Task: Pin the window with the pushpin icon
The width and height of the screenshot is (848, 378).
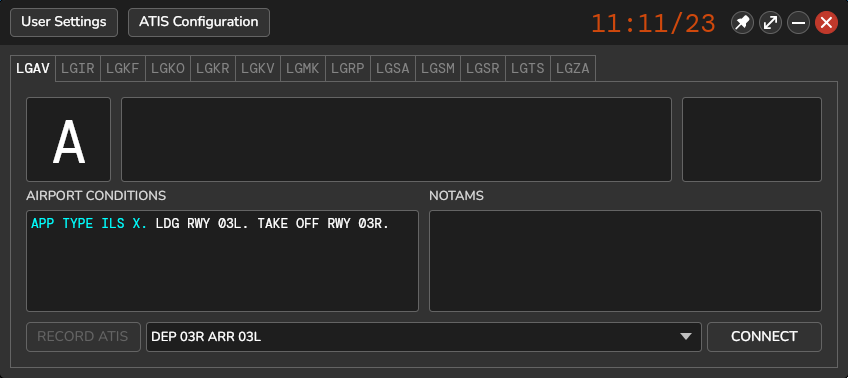Action: 742,23
